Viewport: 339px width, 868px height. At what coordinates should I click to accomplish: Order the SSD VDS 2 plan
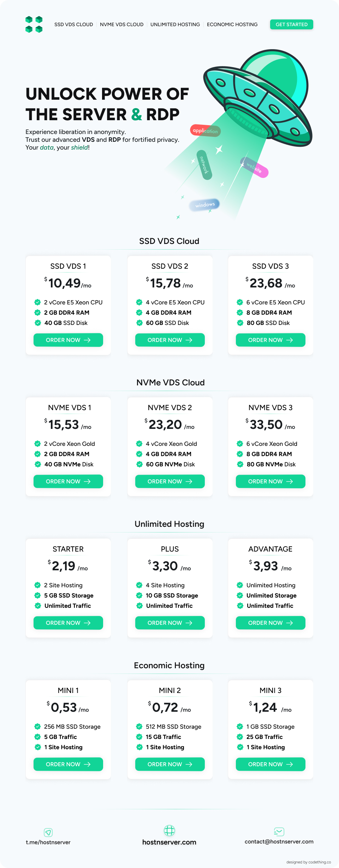(170, 340)
